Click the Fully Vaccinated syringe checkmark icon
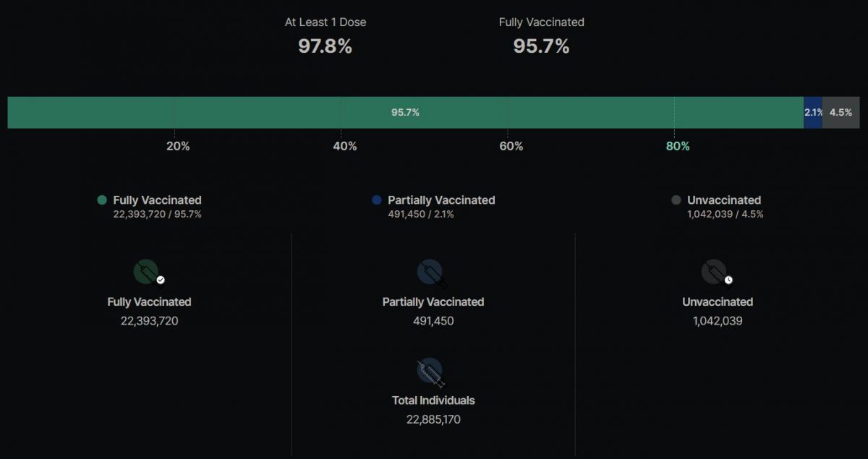 [149, 273]
